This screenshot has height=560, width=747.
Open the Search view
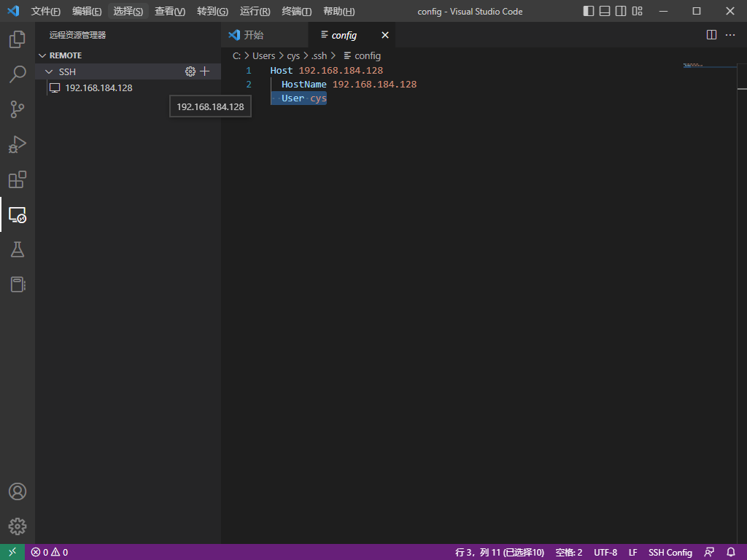[x=18, y=74]
